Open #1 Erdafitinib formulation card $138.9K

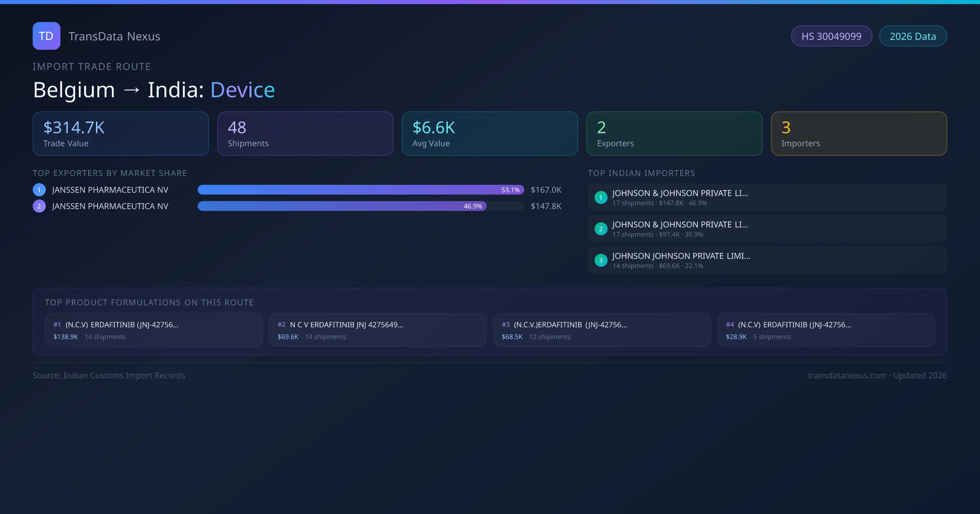[154, 330]
